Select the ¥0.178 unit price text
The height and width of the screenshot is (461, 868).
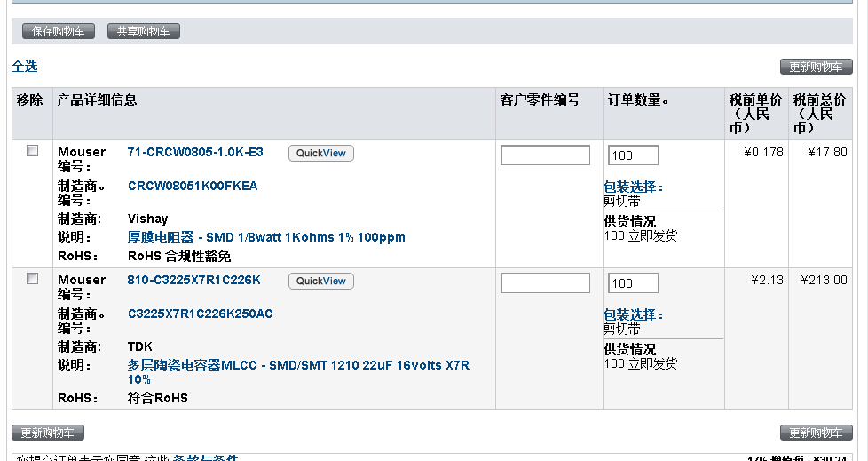click(764, 153)
